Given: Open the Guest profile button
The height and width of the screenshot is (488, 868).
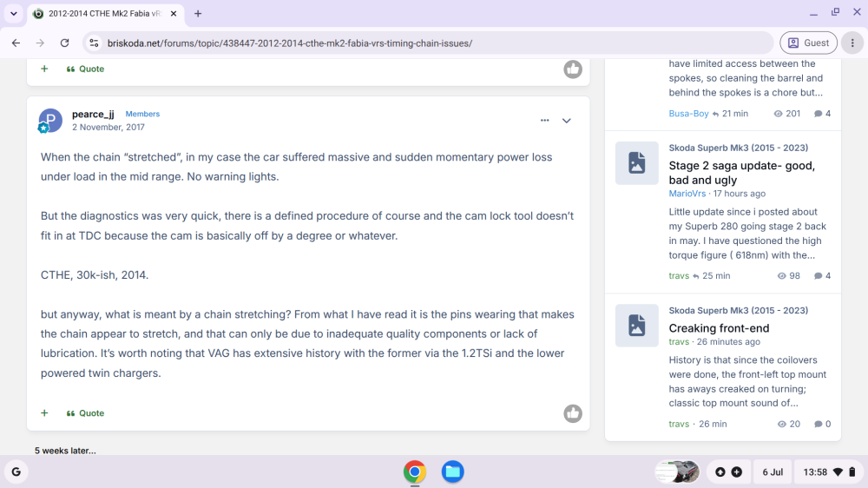Looking at the screenshot, I should tap(808, 43).
